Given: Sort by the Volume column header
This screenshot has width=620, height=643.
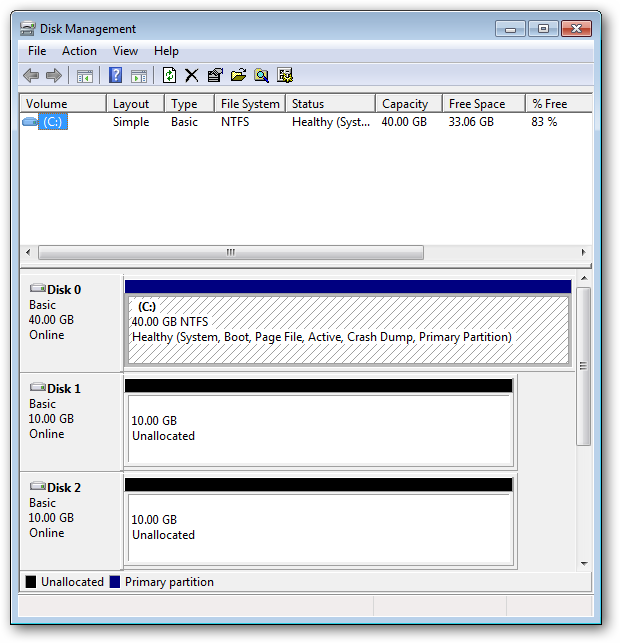Looking at the screenshot, I should pos(63,104).
